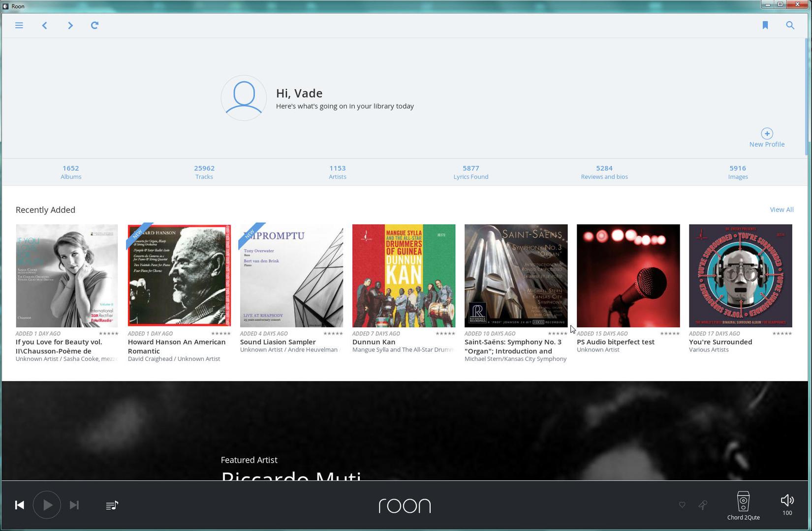Skip to the previous track
Viewport: 812px width, 531px height.
pyautogui.click(x=20, y=505)
